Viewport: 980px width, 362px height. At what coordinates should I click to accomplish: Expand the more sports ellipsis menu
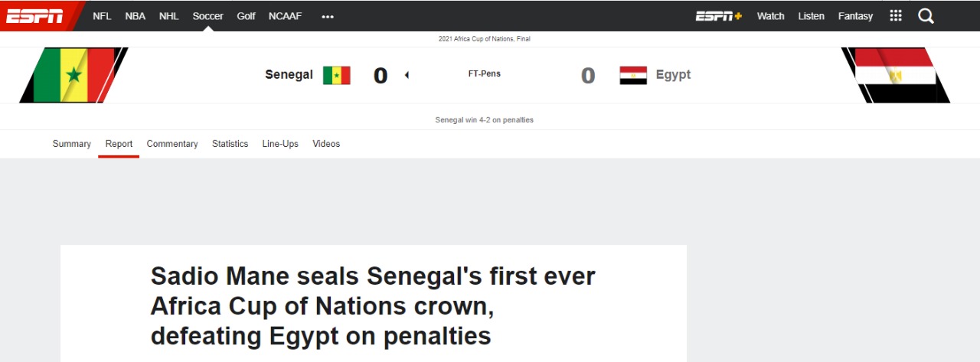(x=328, y=16)
